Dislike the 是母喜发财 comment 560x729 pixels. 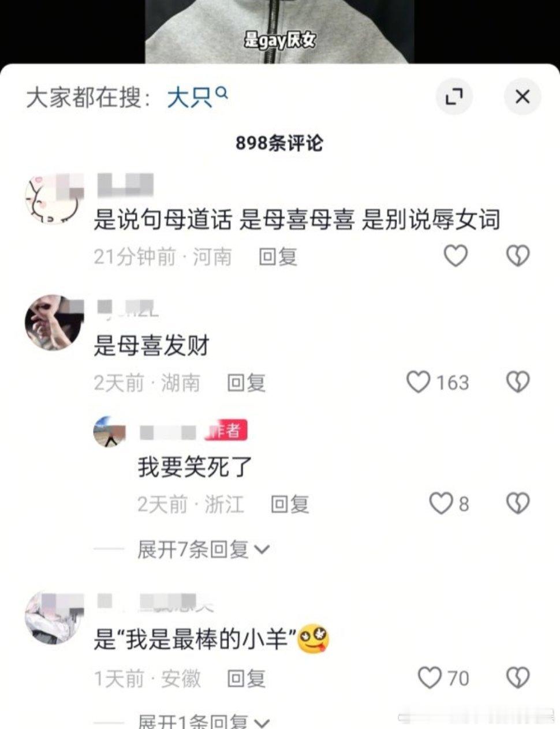(518, 382)
